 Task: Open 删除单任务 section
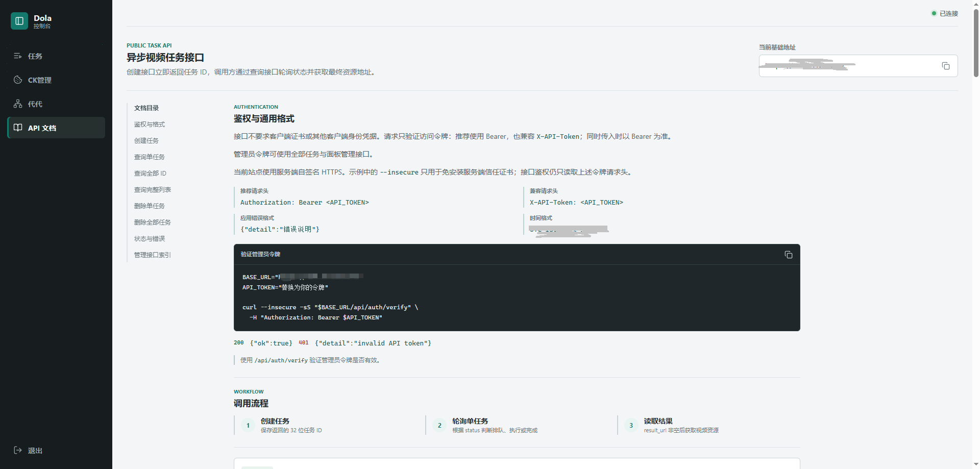coord(150,206)
